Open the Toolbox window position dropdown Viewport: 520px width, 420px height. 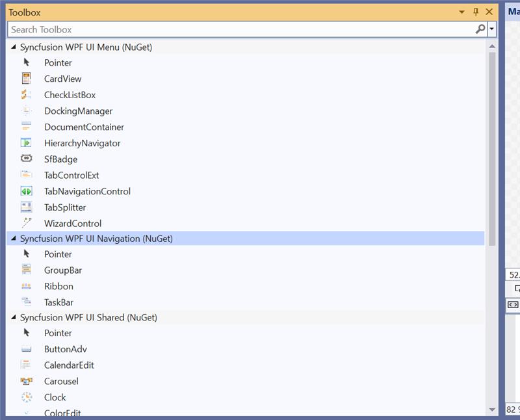[x=462, y=12]
